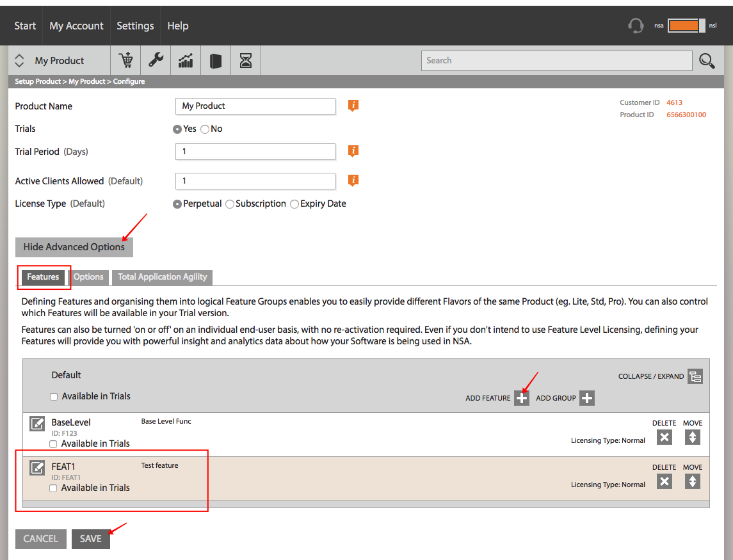Click the magnifying glass search icon
This screenshot has height=560, width=733.
706,61
